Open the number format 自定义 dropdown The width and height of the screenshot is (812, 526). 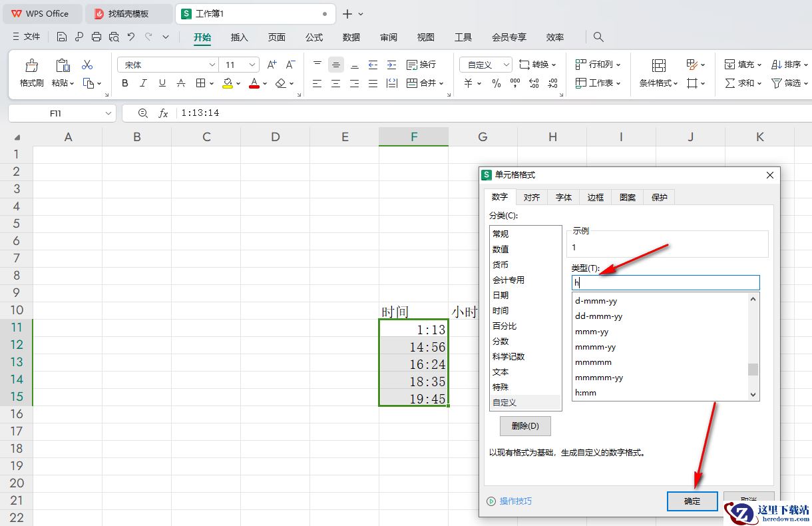click(506, 65)
